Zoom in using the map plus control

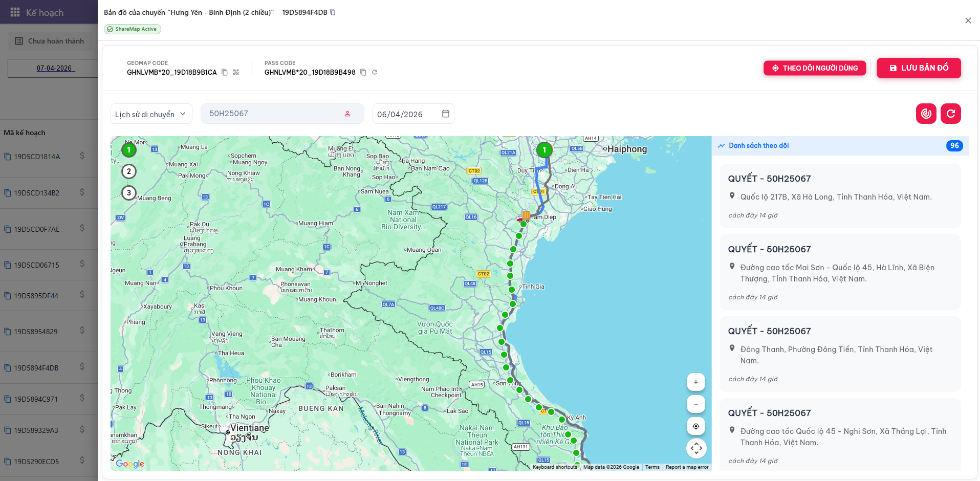(x=696, y=382)
